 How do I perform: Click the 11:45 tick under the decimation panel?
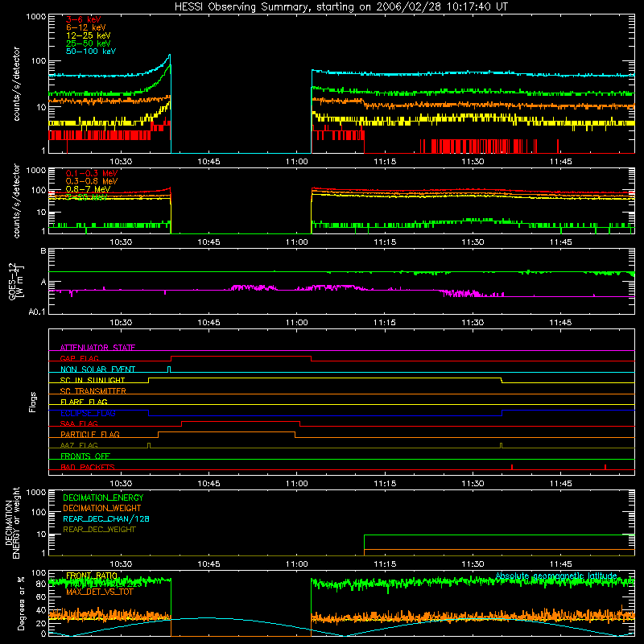560,564
